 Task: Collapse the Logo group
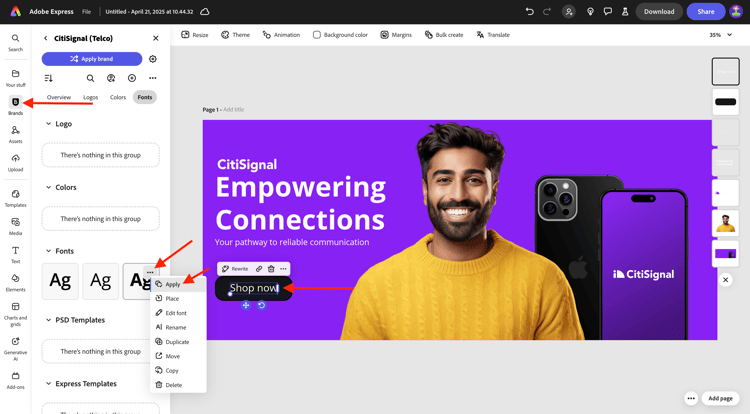point(48,124)
